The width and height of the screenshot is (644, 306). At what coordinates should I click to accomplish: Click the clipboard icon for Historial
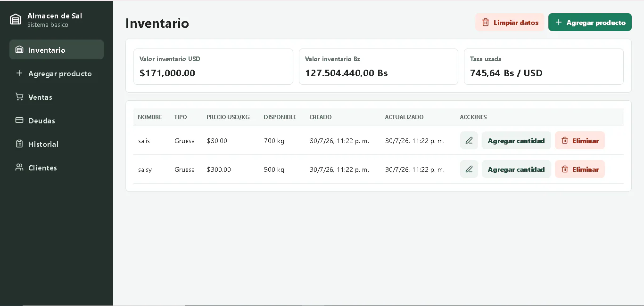click(x=19, y=144)
